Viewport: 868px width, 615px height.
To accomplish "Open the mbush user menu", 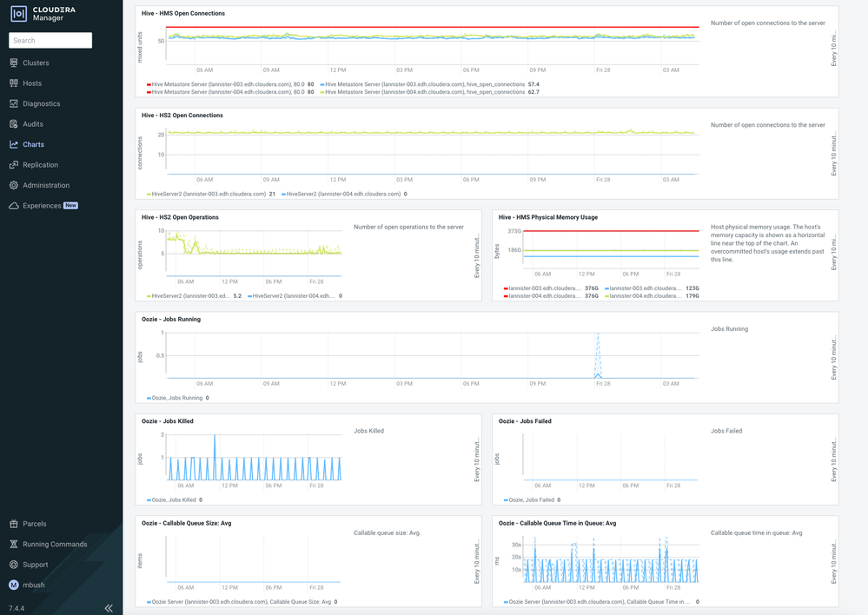I will [34, 585].
